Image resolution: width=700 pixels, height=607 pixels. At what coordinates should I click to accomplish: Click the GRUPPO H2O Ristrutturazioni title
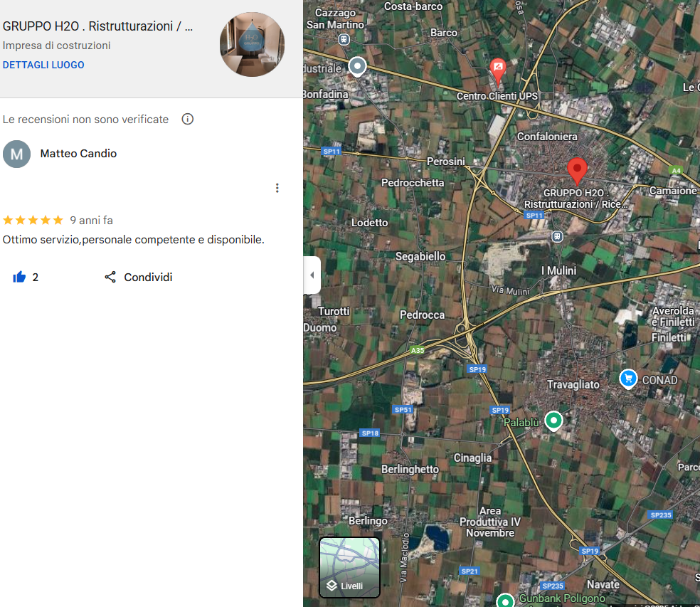(97, 26)
